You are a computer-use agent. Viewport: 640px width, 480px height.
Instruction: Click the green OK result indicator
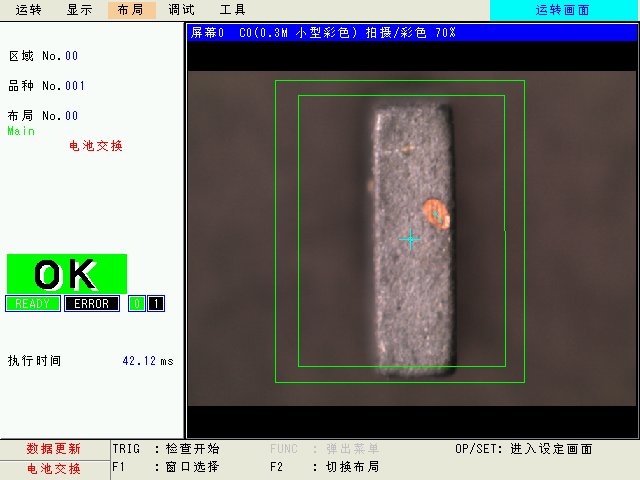tap(66, 274)
